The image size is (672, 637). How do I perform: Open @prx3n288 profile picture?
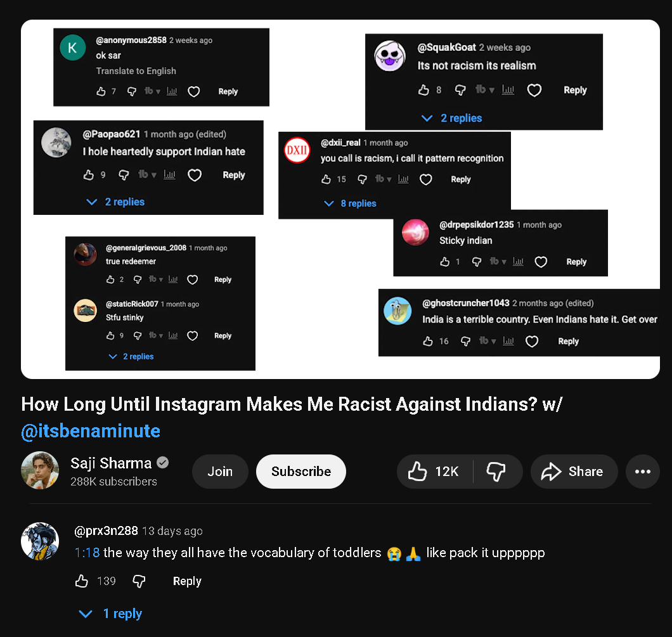(x=40, y=541)
